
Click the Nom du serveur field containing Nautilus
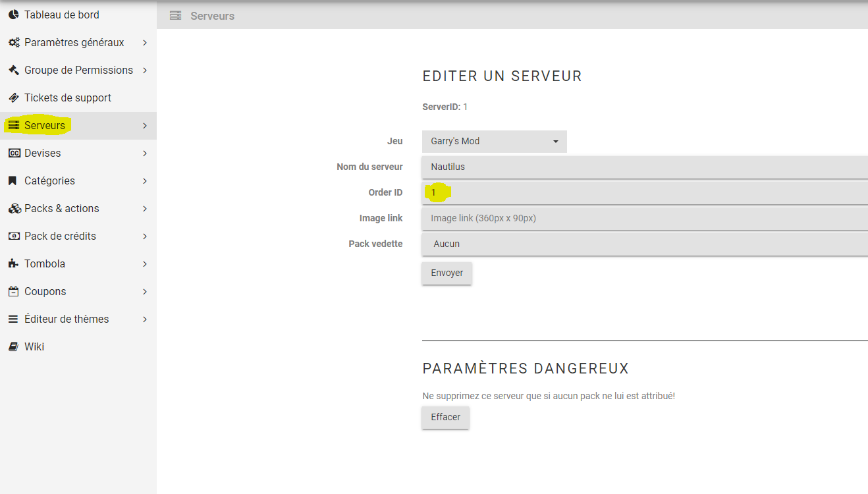[645, 167]
